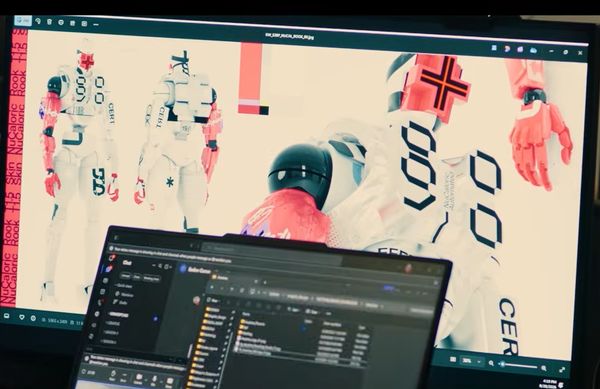Minimize the Photos window
The width and height of the screenshot is (600, 389).
pos(551,51)
